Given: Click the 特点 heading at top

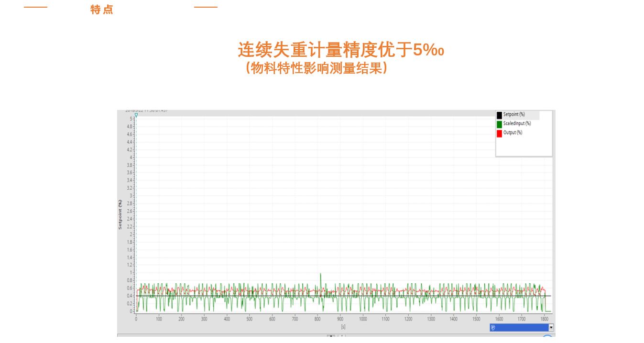Looking at the screenshot, I should pos(102,10).
